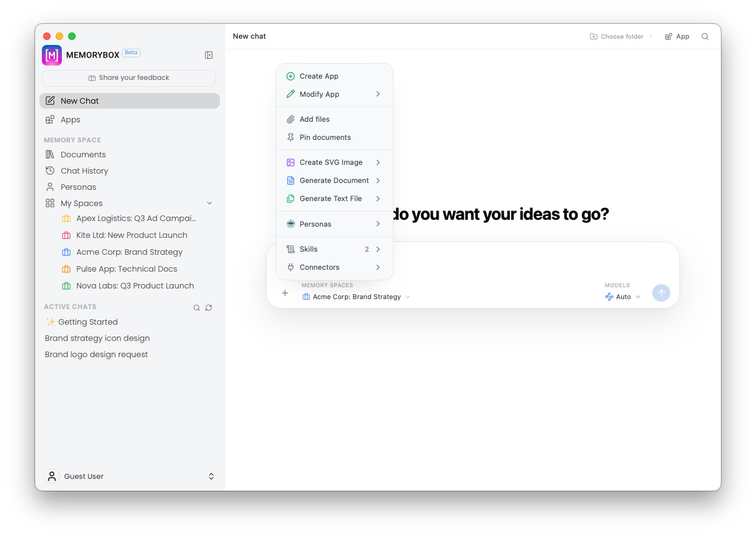The image size is (756, 537).
Task: Click the Beta badge next to MemoryBox
Action: coord(131,52)
